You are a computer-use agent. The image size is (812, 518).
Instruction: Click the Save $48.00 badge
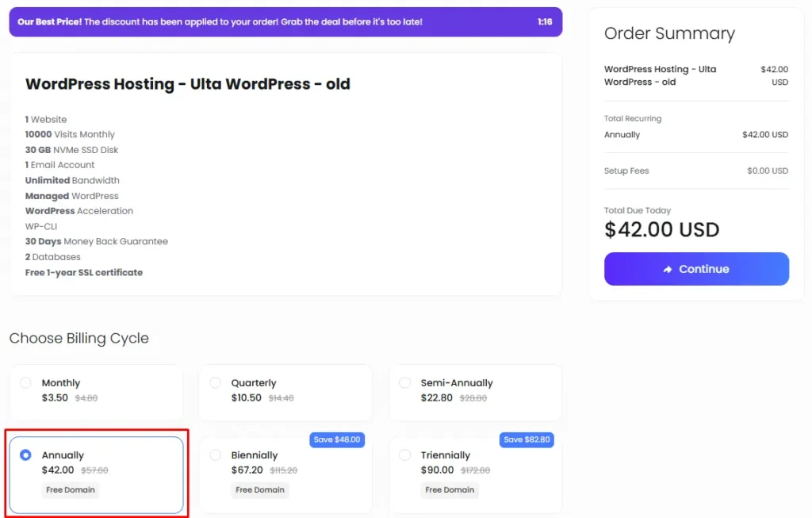(x=336, y=439)
